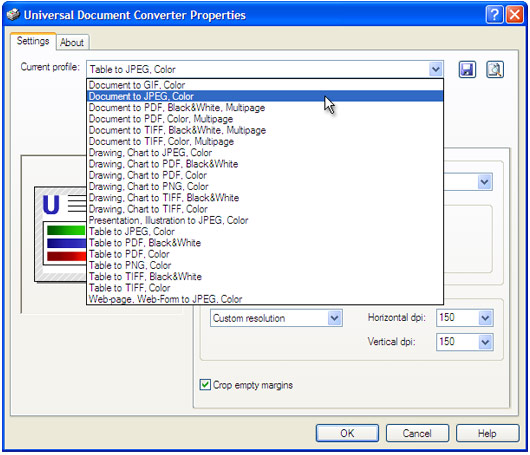Expand the Horizontal dpi dropdown
The image size is (530, 455).
(485, 318)
